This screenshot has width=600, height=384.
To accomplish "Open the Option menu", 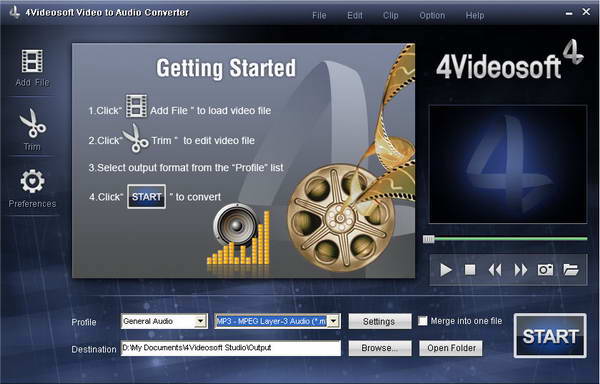I will click(x=432, y=15).
